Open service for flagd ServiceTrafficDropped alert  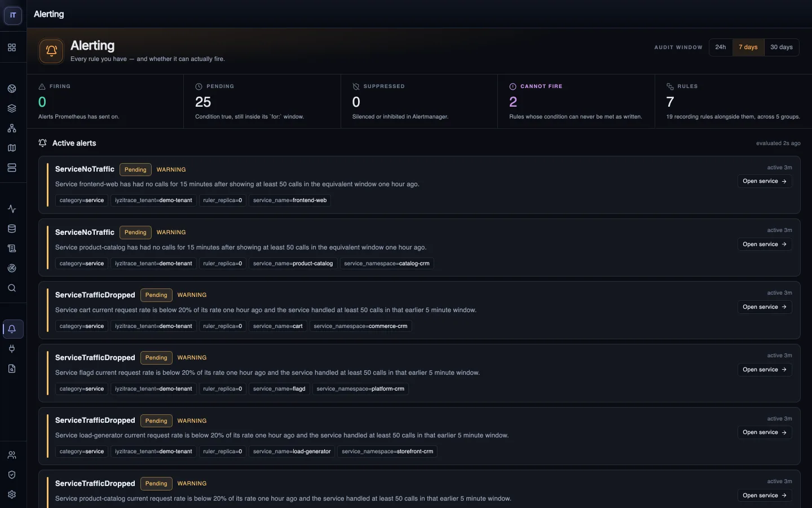[x=765, y=370]
